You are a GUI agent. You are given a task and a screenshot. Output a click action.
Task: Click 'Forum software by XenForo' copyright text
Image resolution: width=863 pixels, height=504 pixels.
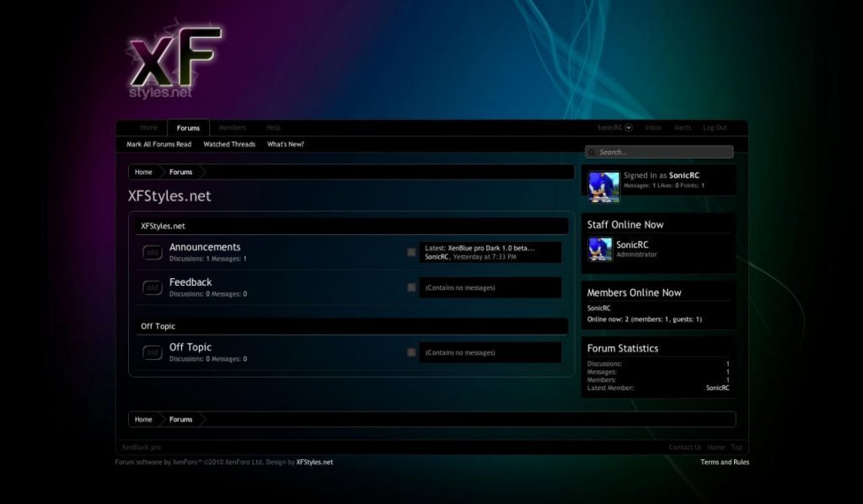coord(190,462)
